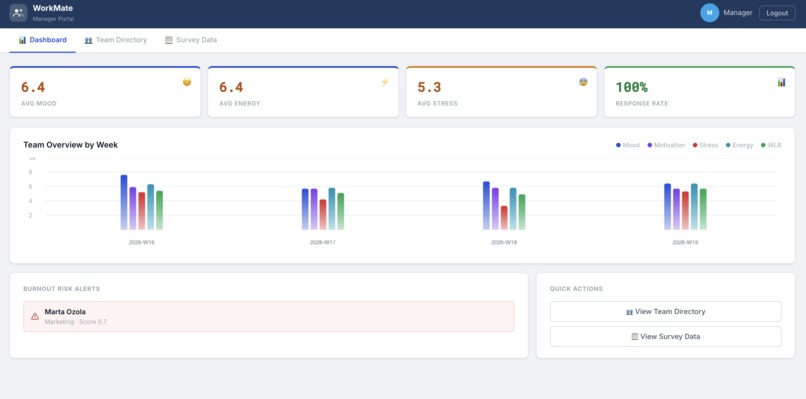Click the red Stress bar for 2026-W18
806x399 pixels.
pos(504,217)
